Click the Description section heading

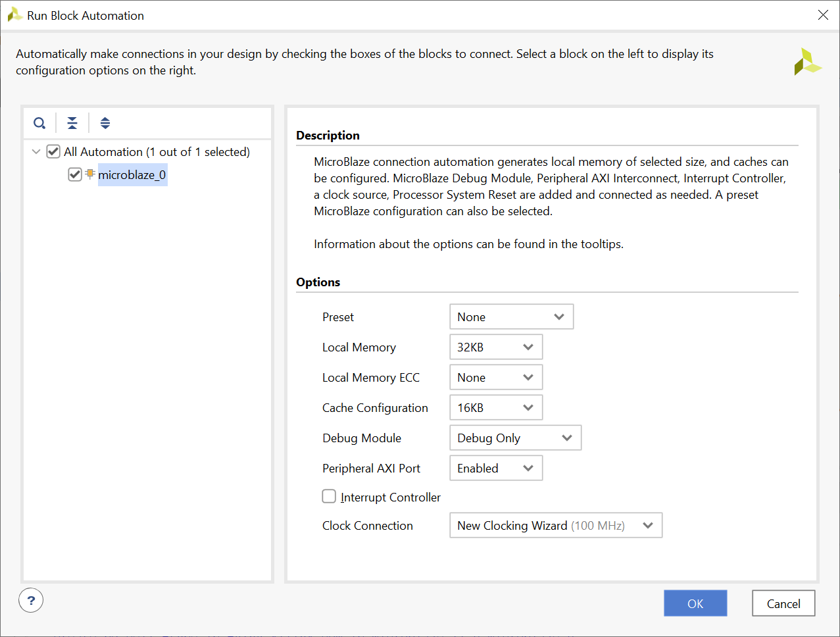328,136
